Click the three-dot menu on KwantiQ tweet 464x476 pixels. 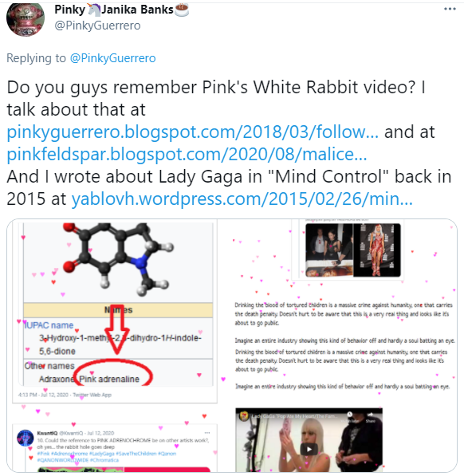pyautogui.click(x=207, y=433)
